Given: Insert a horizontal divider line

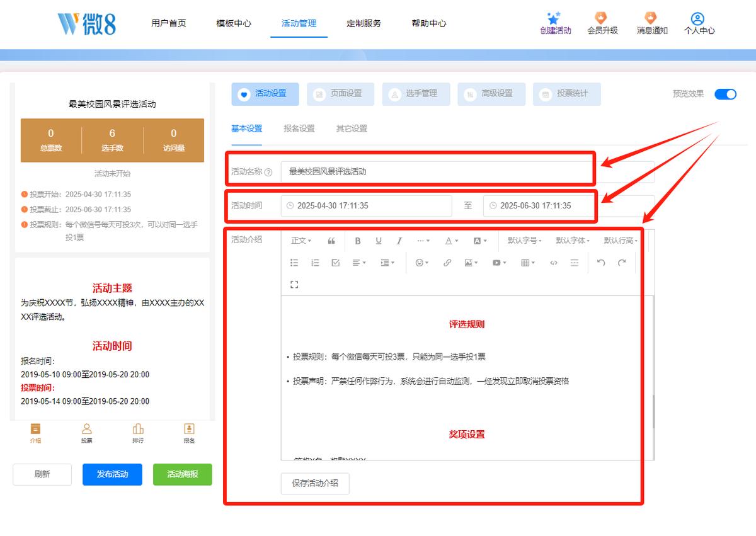Looking at the screenshot, I should click(x=575, y=263).
